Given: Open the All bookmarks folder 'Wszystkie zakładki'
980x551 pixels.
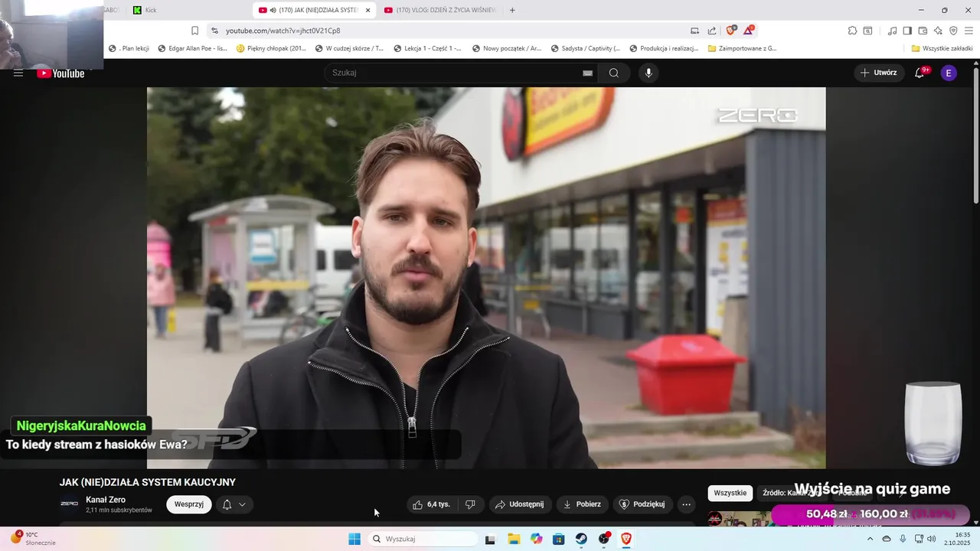Looking at the screenshot, I should 942,48.
